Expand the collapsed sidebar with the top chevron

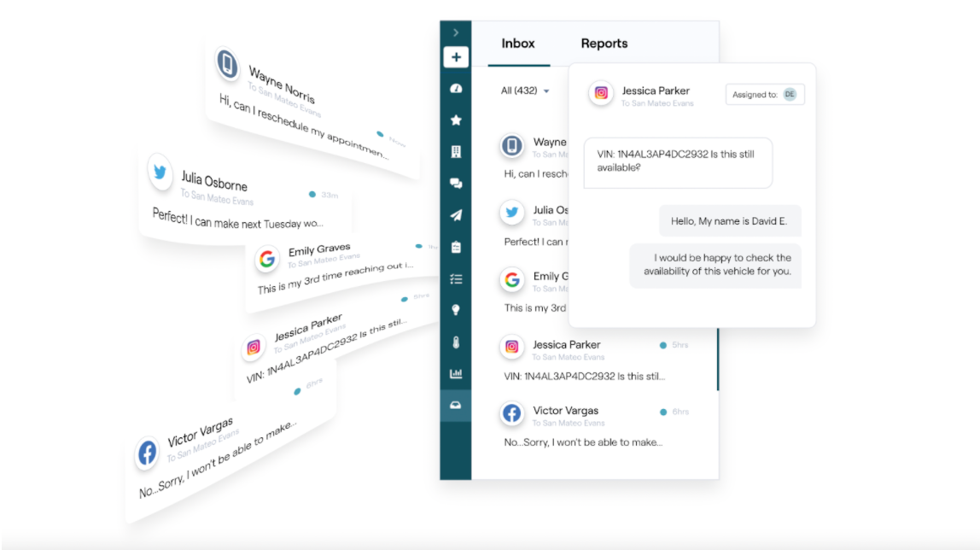click(456, 32)
